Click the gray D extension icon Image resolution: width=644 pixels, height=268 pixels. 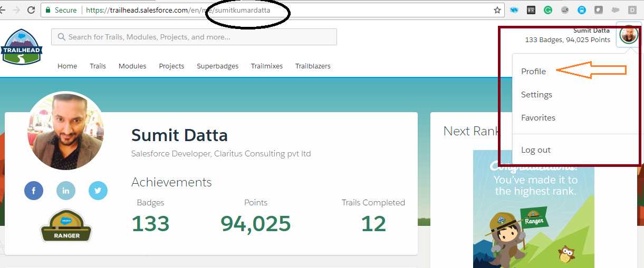pos(632,10)
